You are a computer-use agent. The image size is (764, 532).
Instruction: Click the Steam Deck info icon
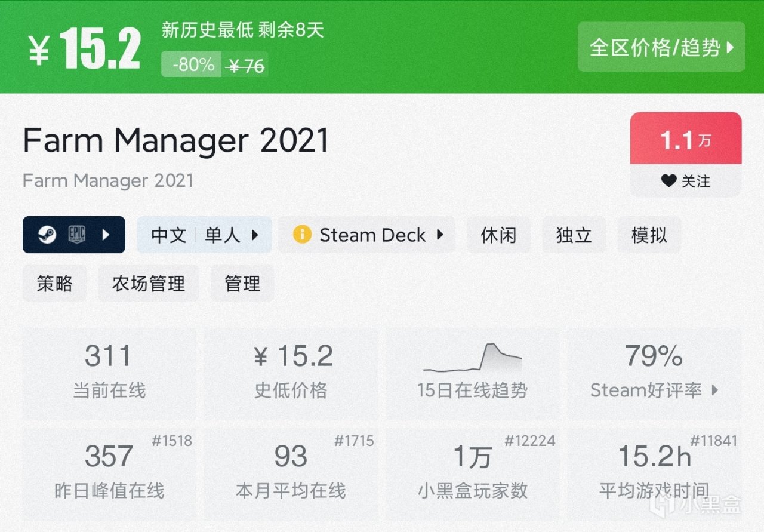click(x=302, y=235)
